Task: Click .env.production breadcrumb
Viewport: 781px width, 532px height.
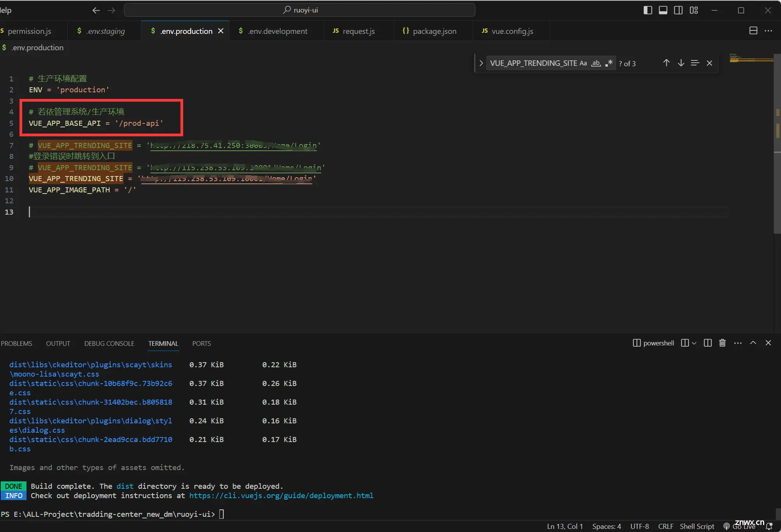Action: (x=37, y=48)
